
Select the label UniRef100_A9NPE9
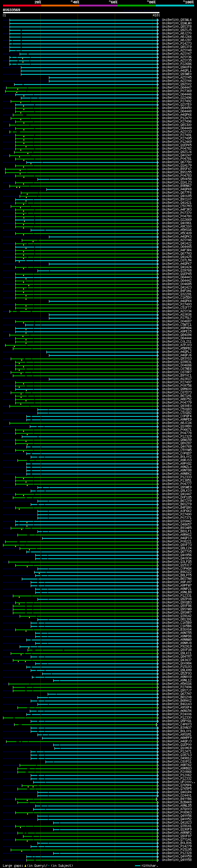pos(177,419)
